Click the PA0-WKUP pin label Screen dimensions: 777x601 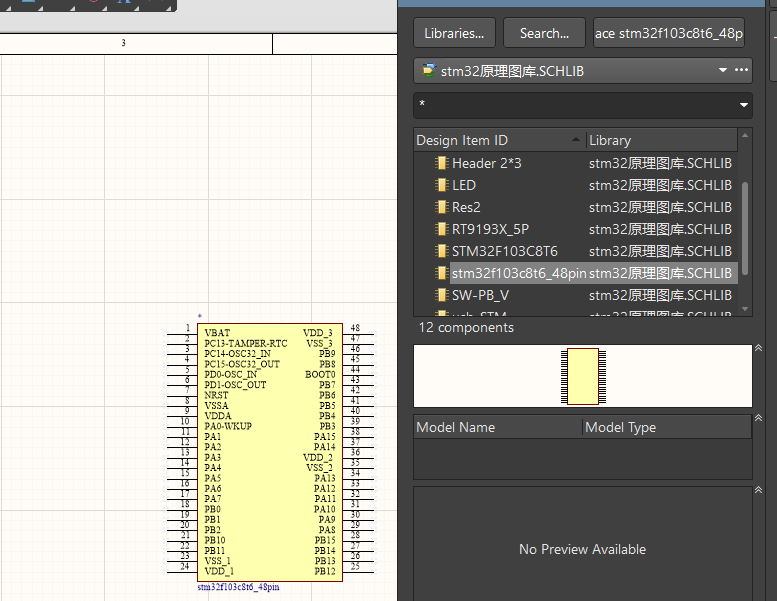click(228, 426)
